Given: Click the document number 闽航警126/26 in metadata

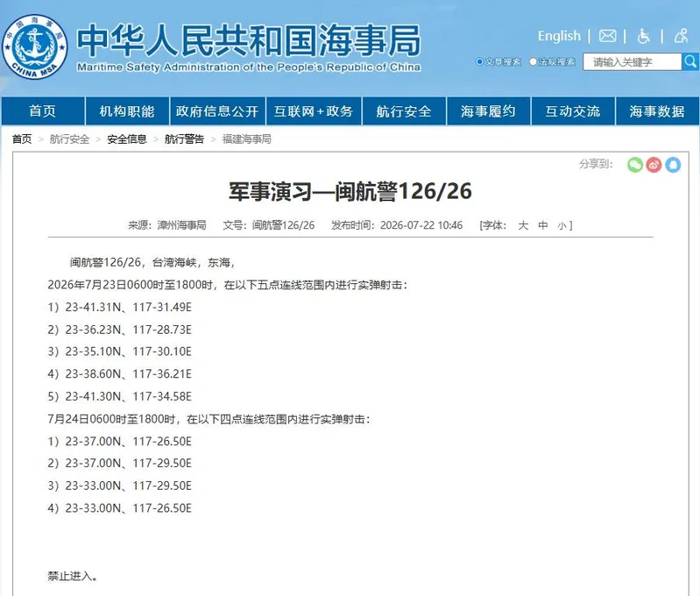Looking at the screenshot, I should [x=284, y=225].
